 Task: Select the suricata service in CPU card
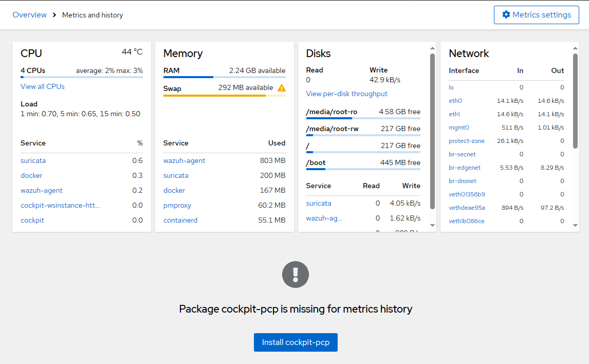click(33, 160)
